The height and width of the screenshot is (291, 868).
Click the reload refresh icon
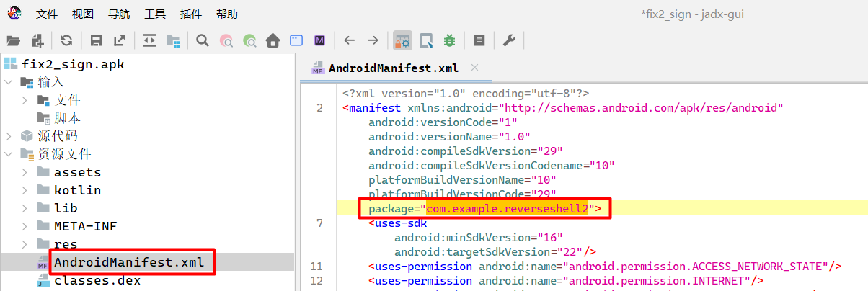pyautogui.click(x=66, y=40)
